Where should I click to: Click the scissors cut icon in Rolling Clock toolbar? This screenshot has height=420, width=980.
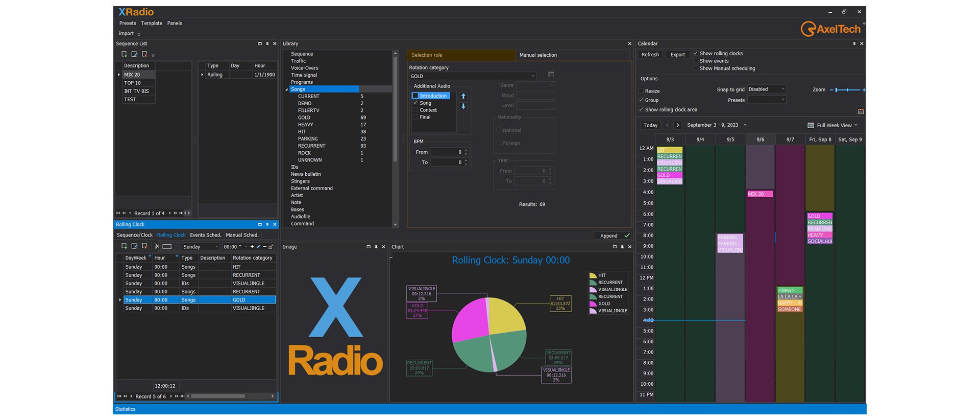pyautogui.click(x=157, y=246)
